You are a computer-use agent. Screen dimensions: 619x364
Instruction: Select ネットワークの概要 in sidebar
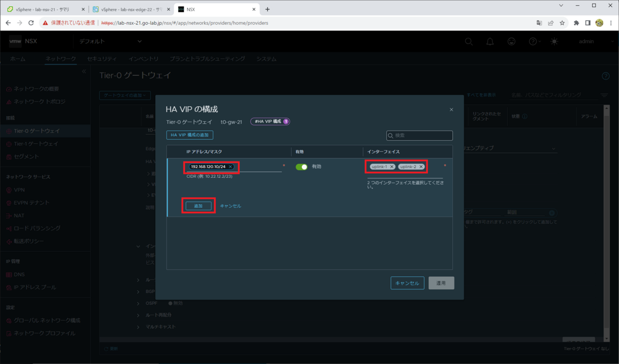(36, 89)
